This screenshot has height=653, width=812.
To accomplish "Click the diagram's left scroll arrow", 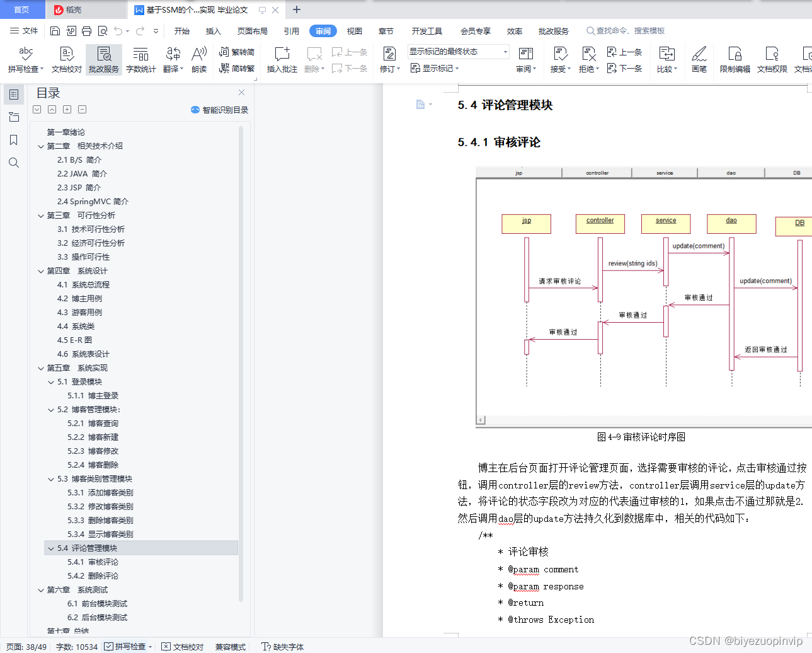I will pyautogui.click(x=481, y=420).
